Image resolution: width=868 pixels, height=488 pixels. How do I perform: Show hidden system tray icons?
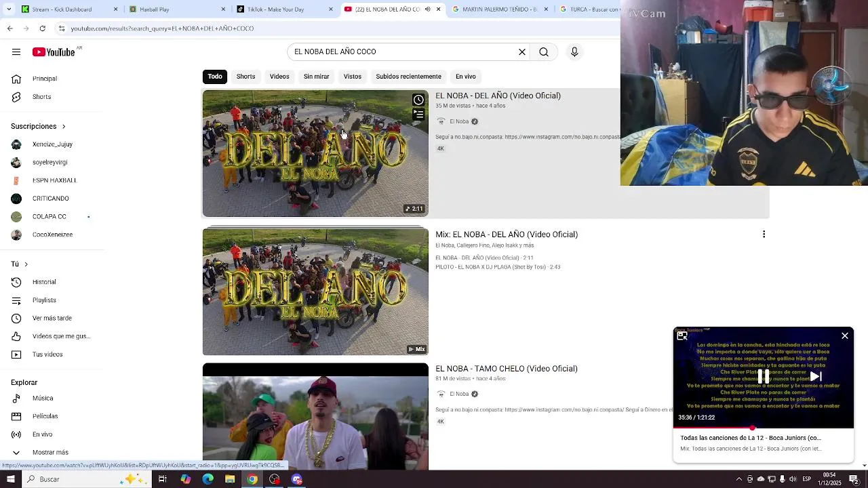pos(738,479)
